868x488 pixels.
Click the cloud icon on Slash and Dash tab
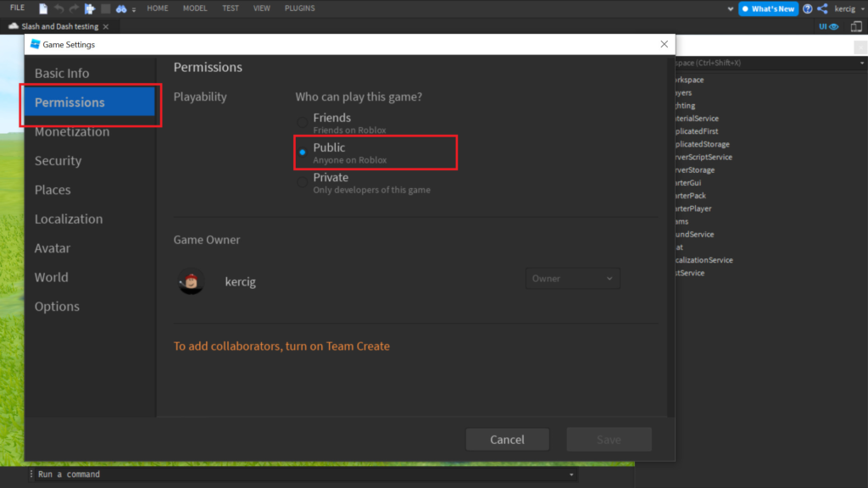14,26
